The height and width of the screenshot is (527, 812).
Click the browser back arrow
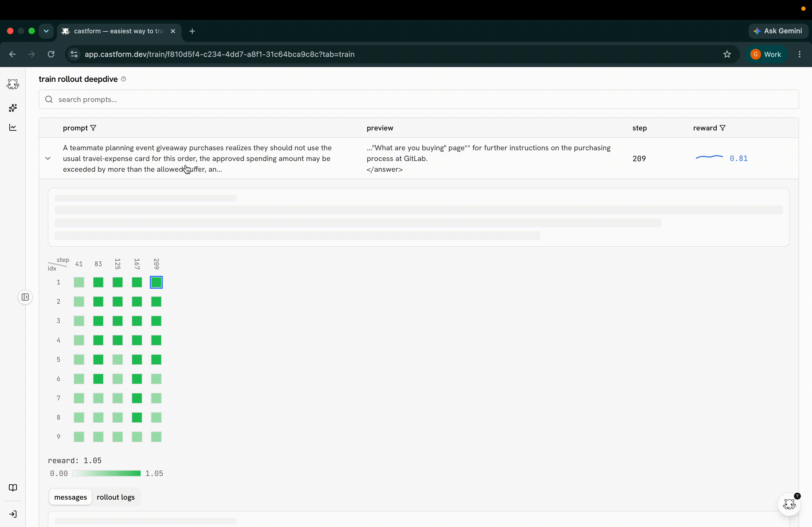point(13,54)
